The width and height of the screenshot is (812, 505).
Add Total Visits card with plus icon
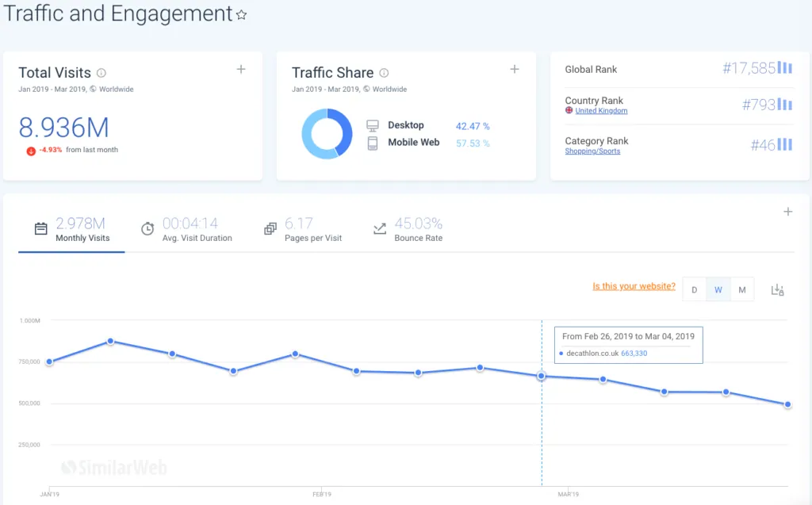241,70
